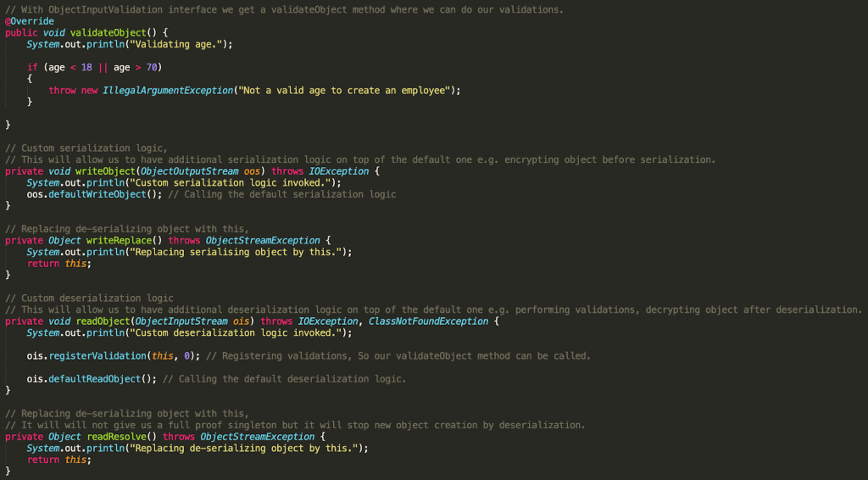This screenshot has height=480, width=868.
Task: Click "Calling the default serialization logic" comment
Action: click(281, 194)
